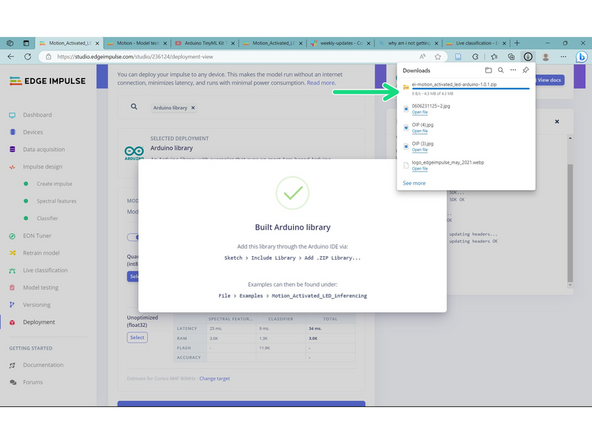592x444 pixels.
Task: Open a new browser tab
Action: point(517,43)
